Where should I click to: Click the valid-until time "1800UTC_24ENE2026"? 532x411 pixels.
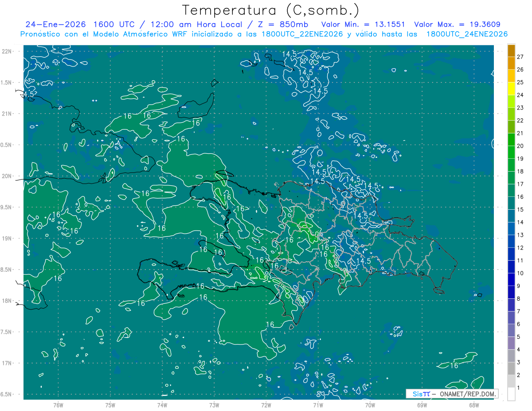point(466,34)
